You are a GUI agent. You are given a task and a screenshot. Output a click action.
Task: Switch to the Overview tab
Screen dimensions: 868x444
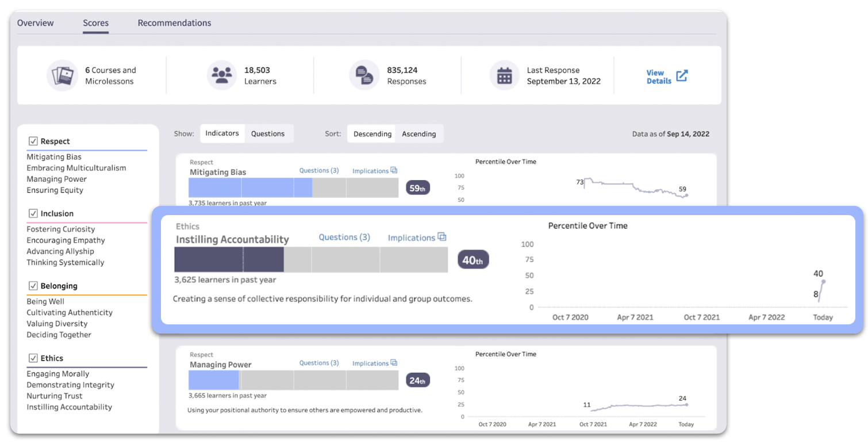click(35, 23)
